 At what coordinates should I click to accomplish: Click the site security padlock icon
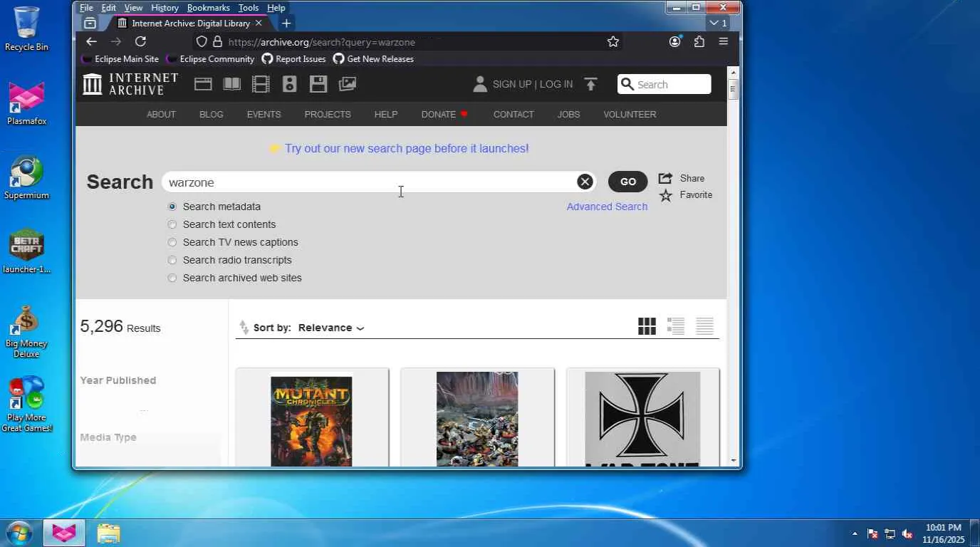(218, 42)
